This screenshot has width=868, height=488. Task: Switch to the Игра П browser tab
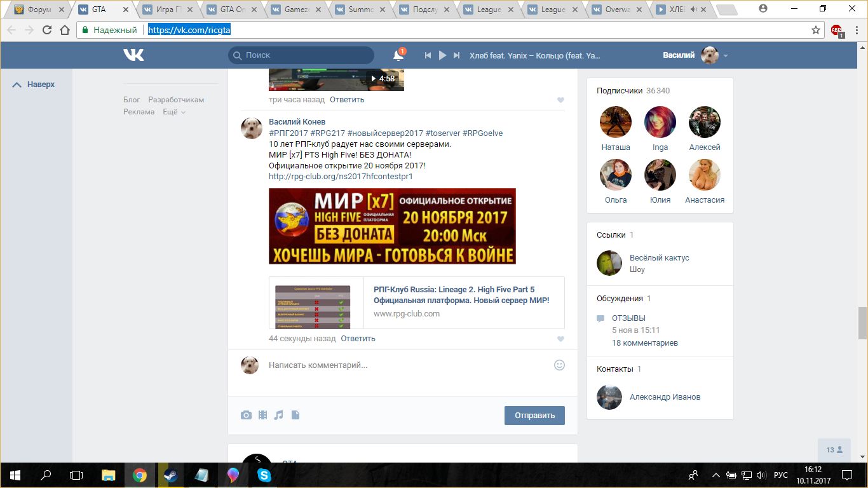tap(168, 10)
